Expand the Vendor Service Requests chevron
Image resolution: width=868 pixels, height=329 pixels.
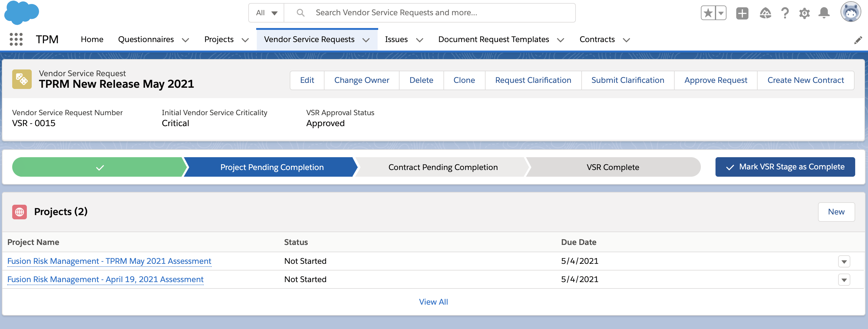pyautogui.click(x=366, y=40)
